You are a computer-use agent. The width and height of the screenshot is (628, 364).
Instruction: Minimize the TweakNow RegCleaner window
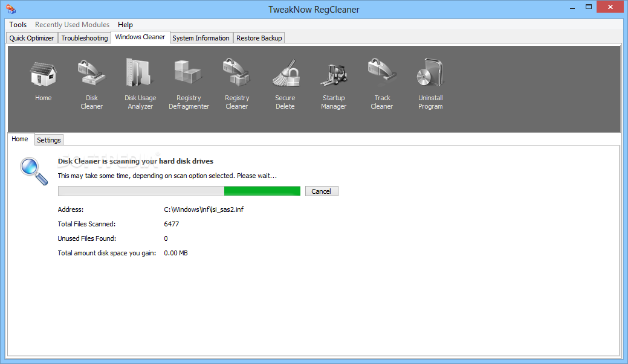click(x=572, y=7)
